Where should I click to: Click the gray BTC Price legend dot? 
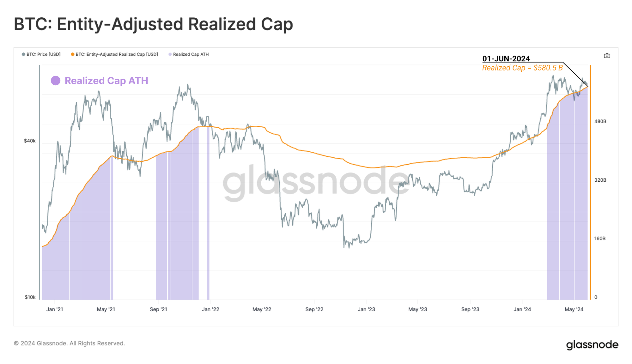pos(23,54)
